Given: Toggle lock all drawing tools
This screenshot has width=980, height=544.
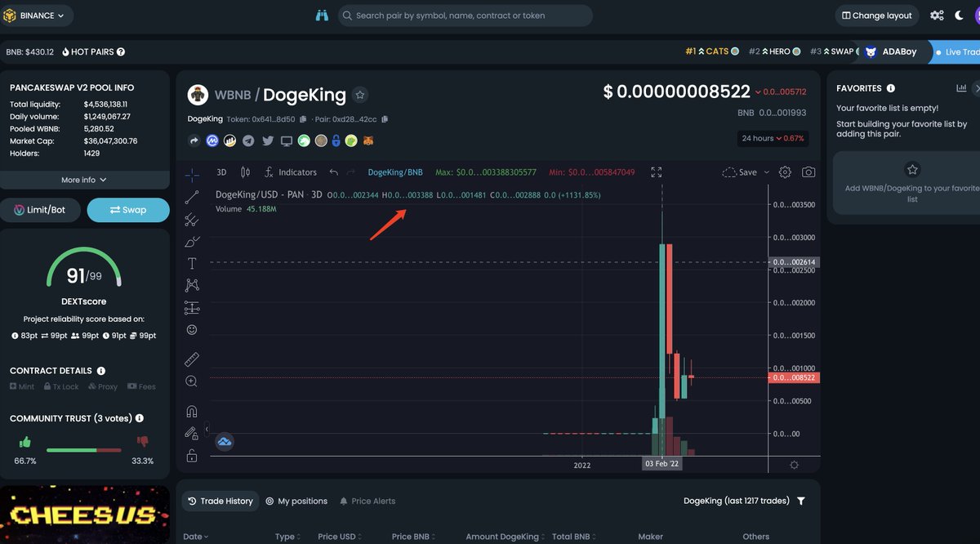Looking at the screenshot, I should (x=192, y=456).
